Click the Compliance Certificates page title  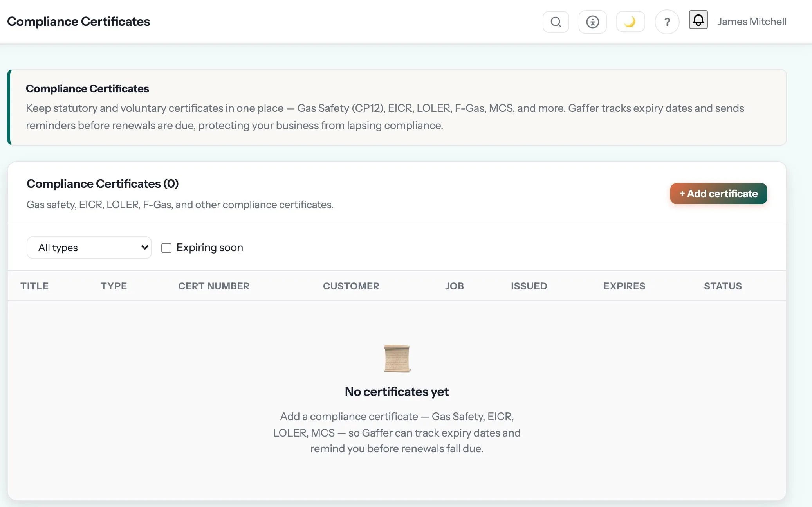click(78, 22)
